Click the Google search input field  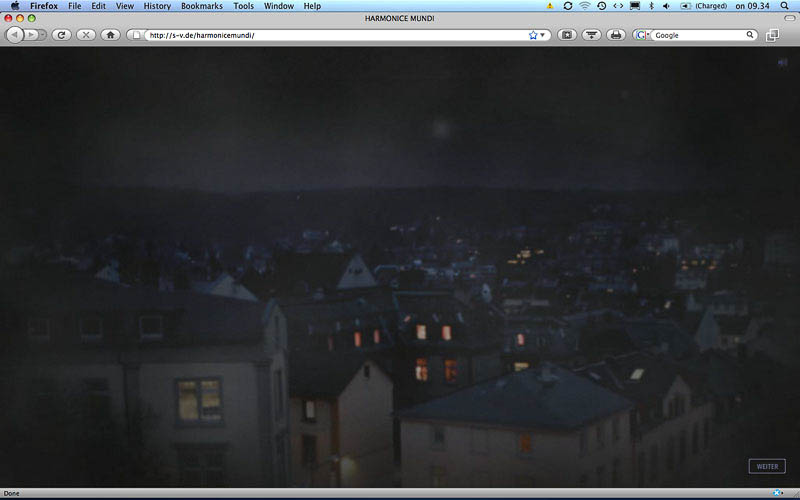point(699,35)
